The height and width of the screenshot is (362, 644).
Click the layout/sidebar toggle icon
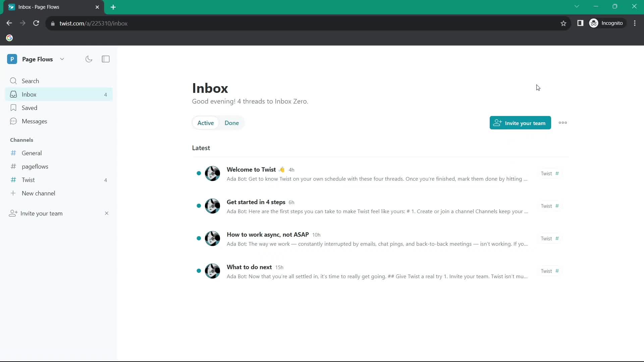point(106,59)
